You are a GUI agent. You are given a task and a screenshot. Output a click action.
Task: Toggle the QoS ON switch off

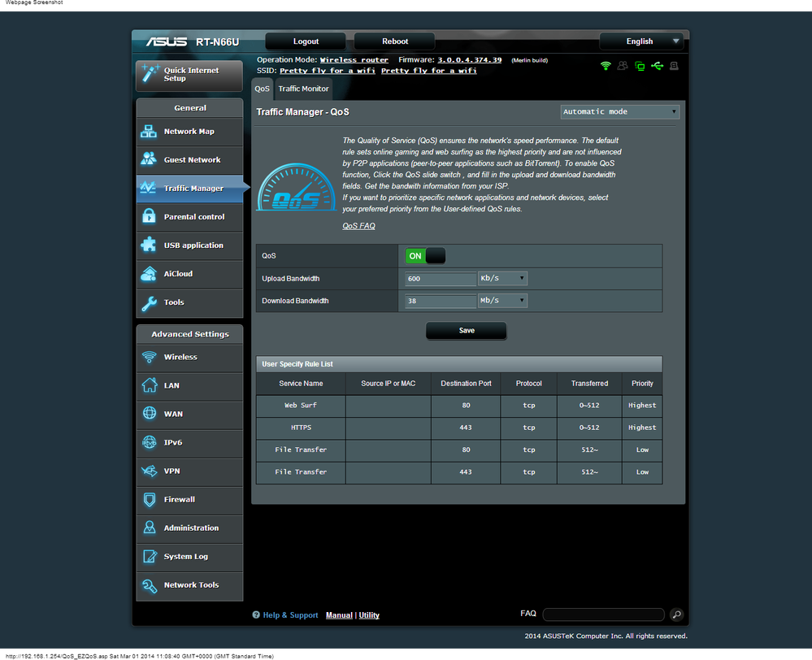425,256
